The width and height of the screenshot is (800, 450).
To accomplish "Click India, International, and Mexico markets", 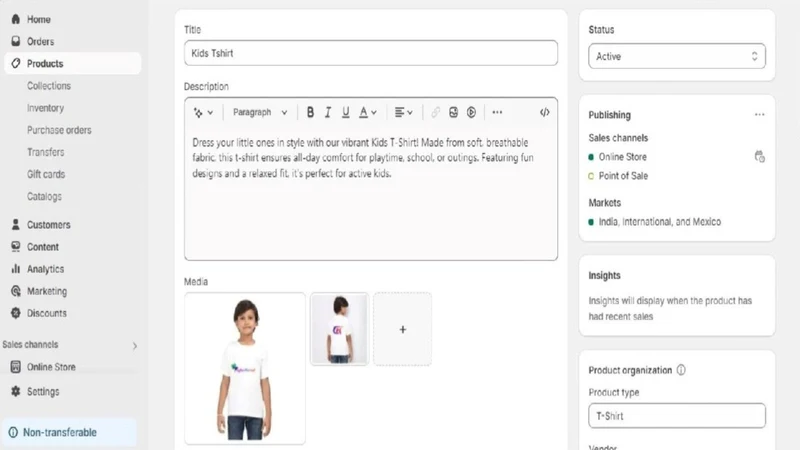I will coord(660,222).
